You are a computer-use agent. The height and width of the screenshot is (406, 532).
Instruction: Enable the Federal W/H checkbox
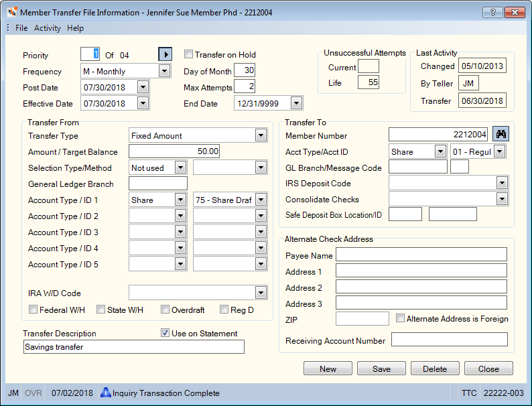33,310
